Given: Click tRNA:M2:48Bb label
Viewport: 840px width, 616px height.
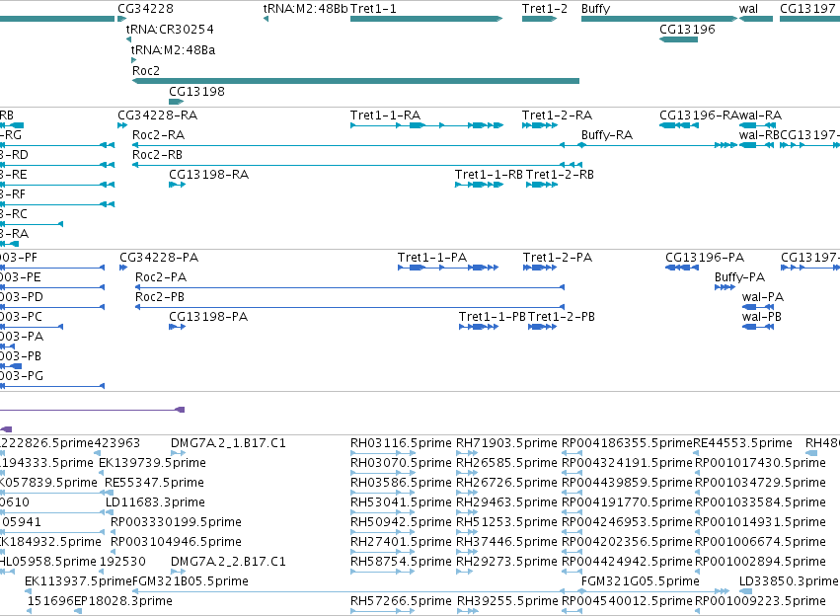Looking at the screenshot, I should point(305,9).
